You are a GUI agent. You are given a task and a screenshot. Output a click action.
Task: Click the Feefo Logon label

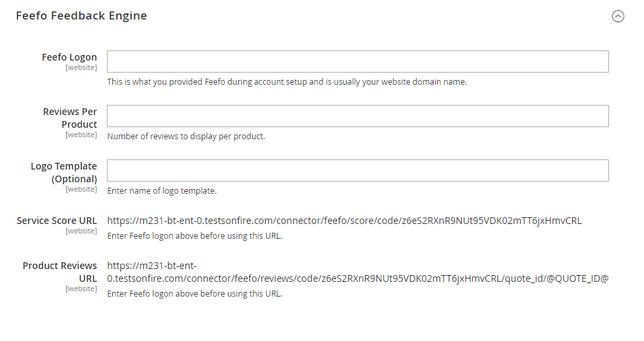pyautogui.click(x=69, y=57)
